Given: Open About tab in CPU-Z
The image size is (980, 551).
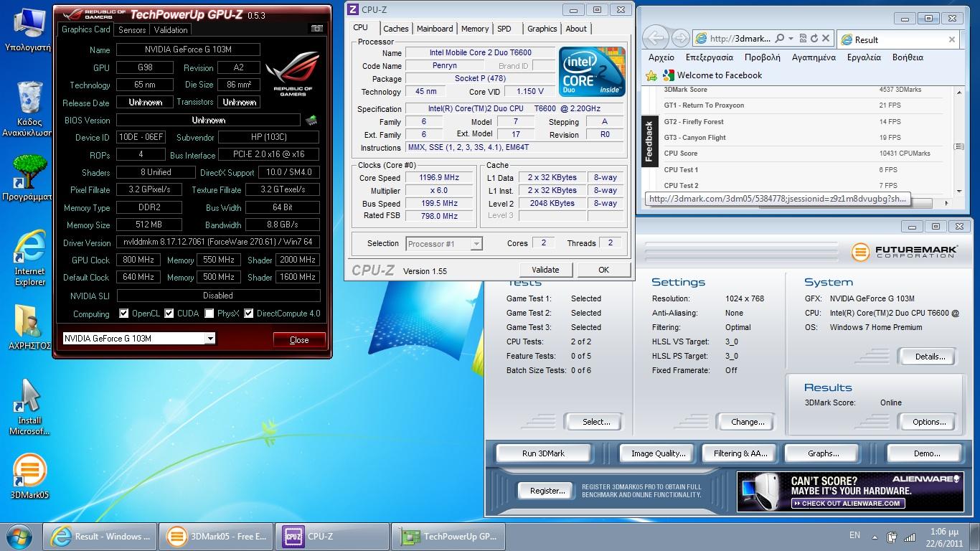Looking at the screenshot, I should click(576, 29).
